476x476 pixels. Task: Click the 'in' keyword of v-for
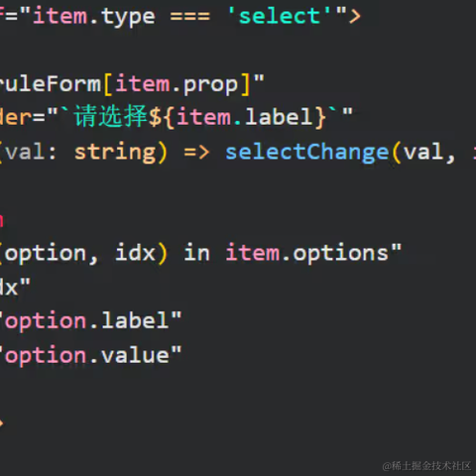(196, 253)
